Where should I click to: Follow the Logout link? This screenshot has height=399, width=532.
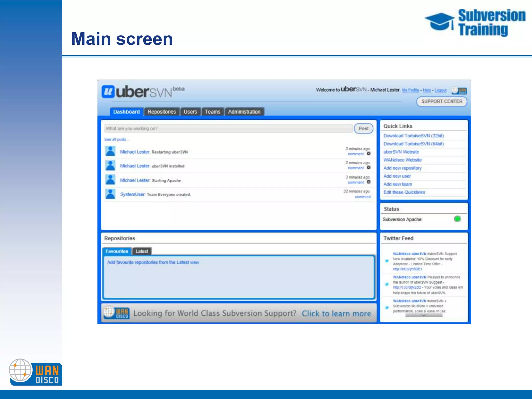point(440,90)
